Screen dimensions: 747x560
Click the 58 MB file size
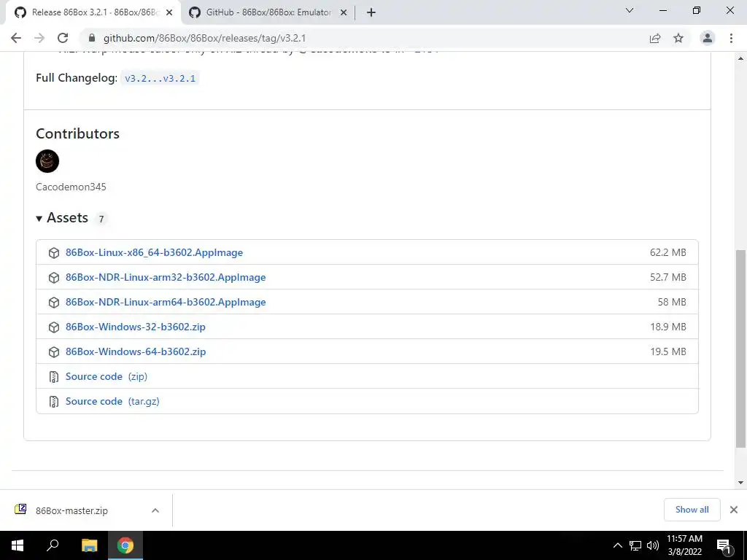pos(672,302)
